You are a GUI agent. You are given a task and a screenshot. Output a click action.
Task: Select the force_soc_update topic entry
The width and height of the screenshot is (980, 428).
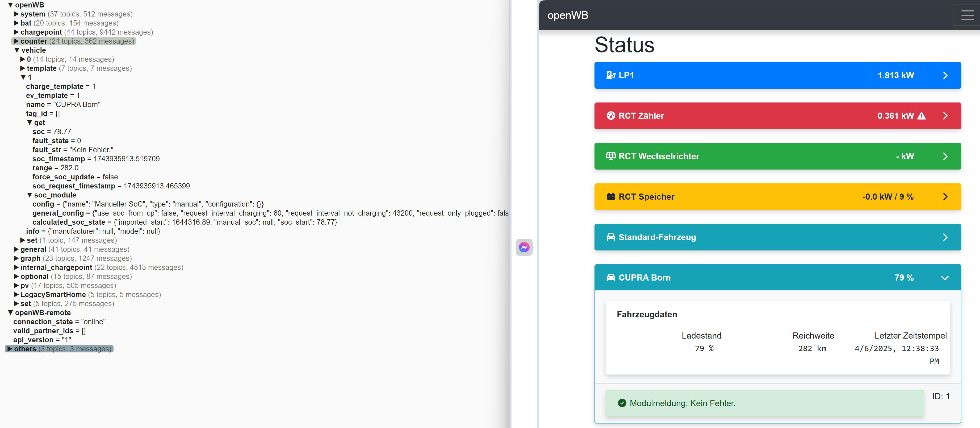tap(63, 177)
